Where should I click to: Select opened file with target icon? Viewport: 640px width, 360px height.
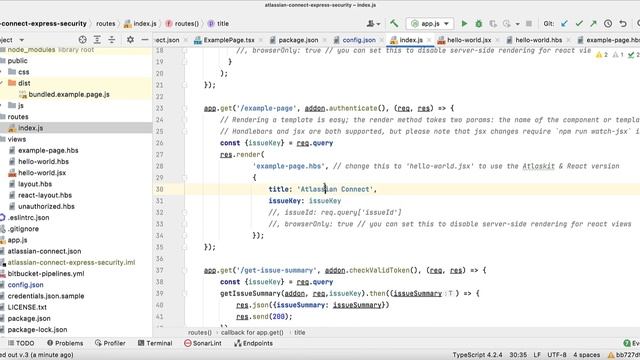[82, 40]
